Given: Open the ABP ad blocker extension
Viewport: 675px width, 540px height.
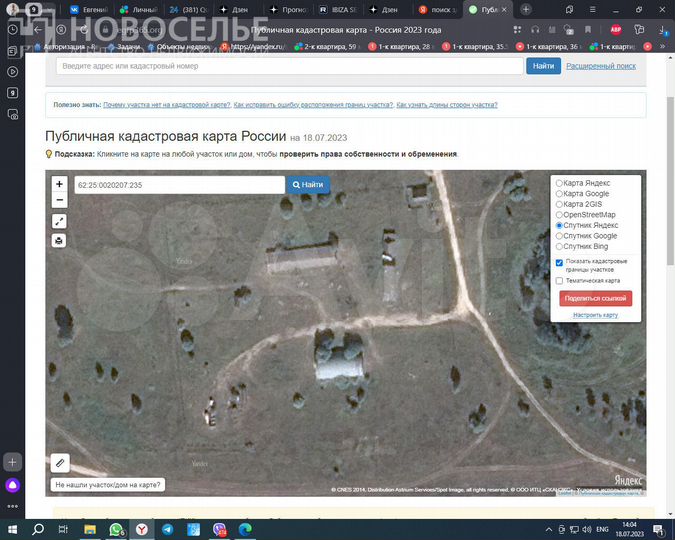Looking at the screenshot, I should tap(616, 30).
